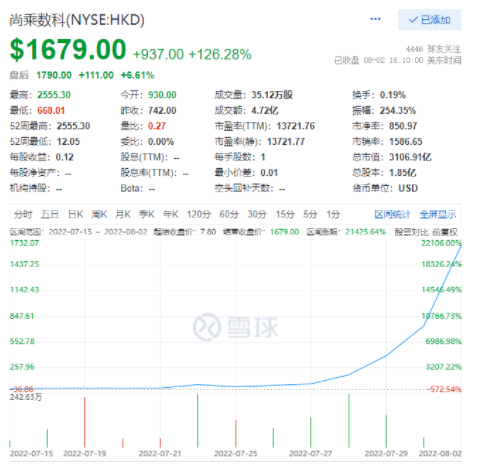495x472 pixels.
Task: Switch to the 五日 chart tab
Action: 50,214
